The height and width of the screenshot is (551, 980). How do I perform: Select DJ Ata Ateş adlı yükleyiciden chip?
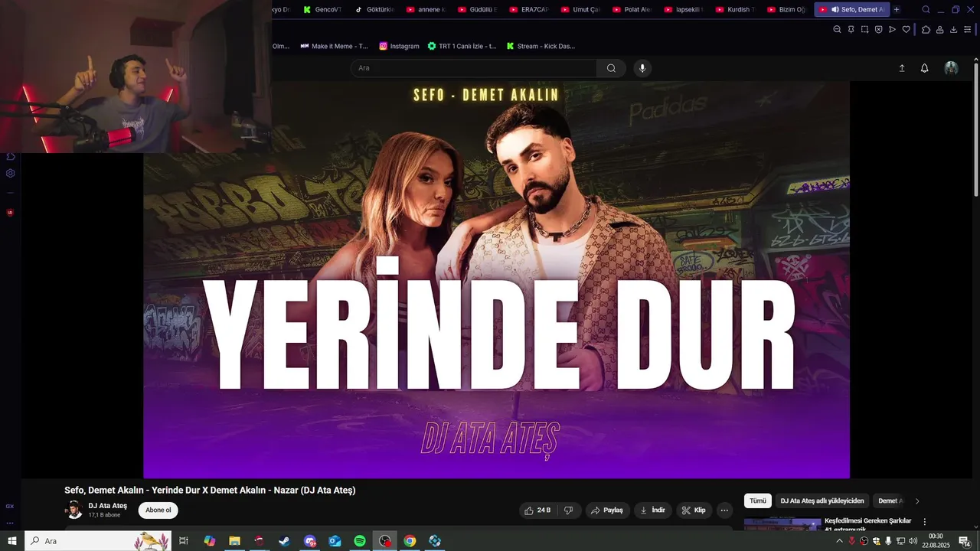(x=822, y=501)
